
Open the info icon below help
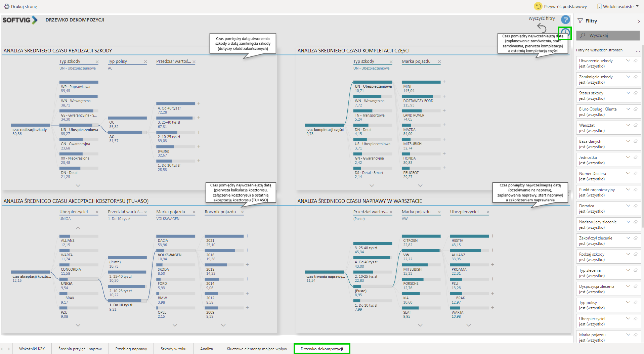[x=565, y=33]
